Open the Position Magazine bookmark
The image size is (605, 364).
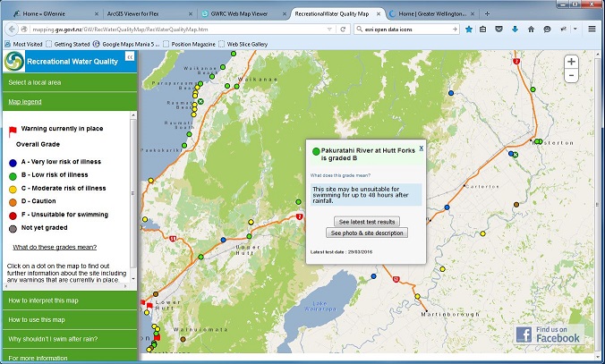tap(189, 45)
